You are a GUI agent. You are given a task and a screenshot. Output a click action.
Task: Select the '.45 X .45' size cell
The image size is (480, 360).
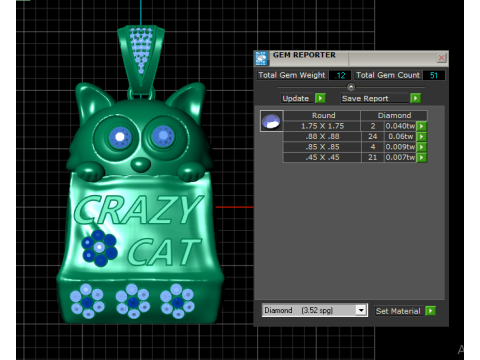[322, 157]
